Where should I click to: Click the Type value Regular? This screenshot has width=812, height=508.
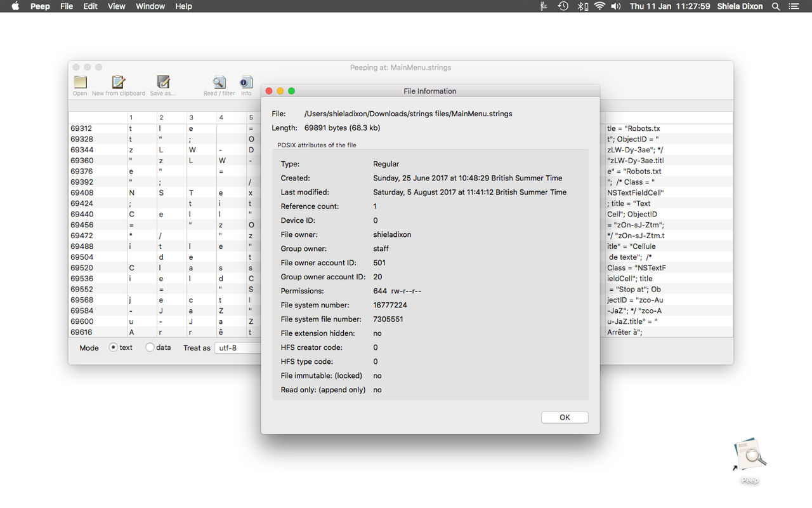[386, 164]
